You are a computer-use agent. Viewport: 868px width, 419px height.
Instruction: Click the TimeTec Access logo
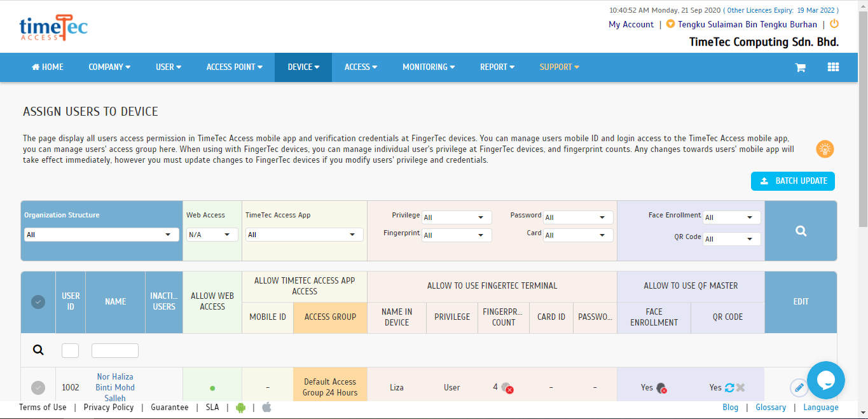coord(53,28)
